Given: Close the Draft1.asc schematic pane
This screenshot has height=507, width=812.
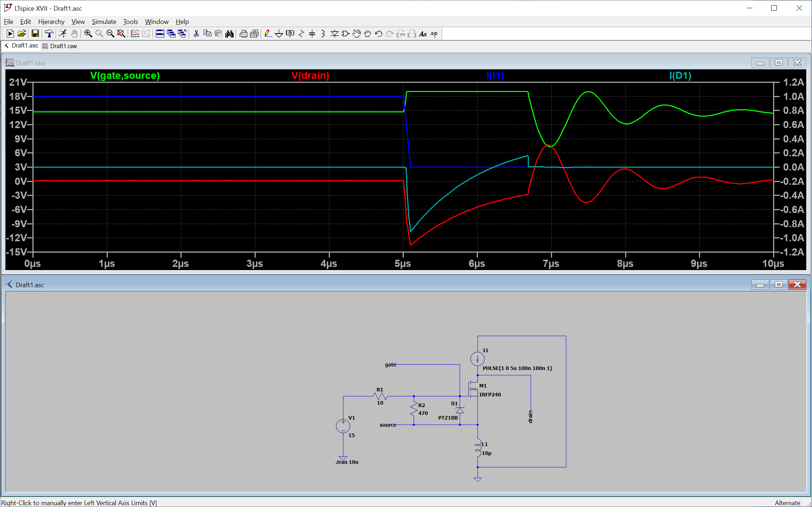Looking at the screenshot, I should (x=797, y=284).
